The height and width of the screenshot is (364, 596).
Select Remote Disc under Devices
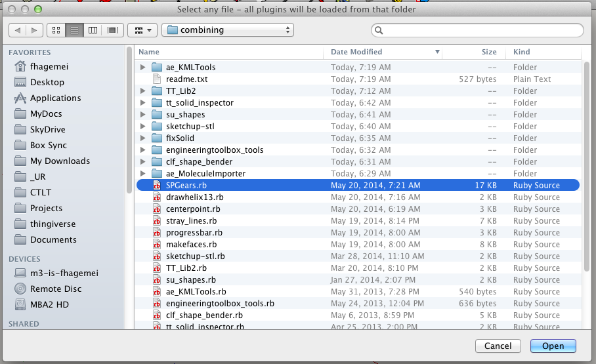pos(55,289)
